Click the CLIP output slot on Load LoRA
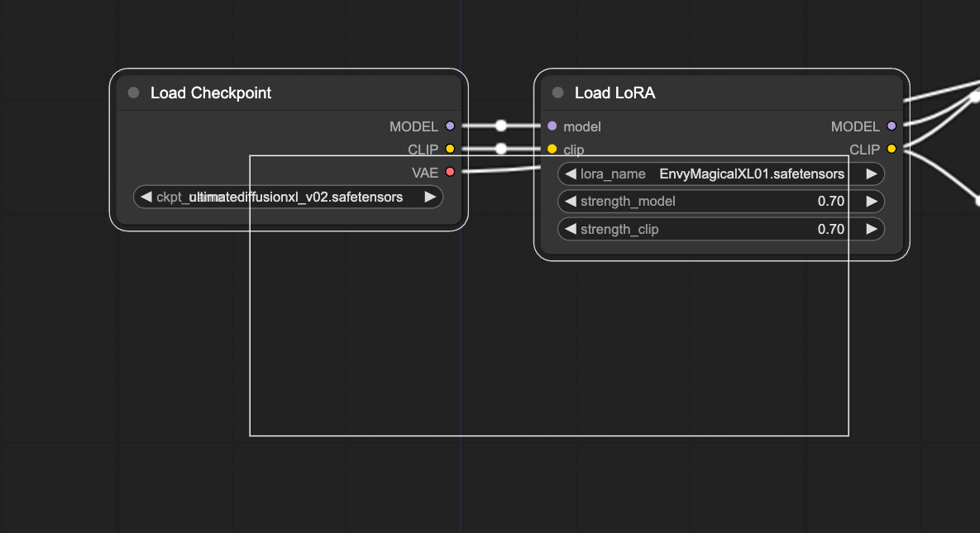980x533 pixels. (891, 150)
